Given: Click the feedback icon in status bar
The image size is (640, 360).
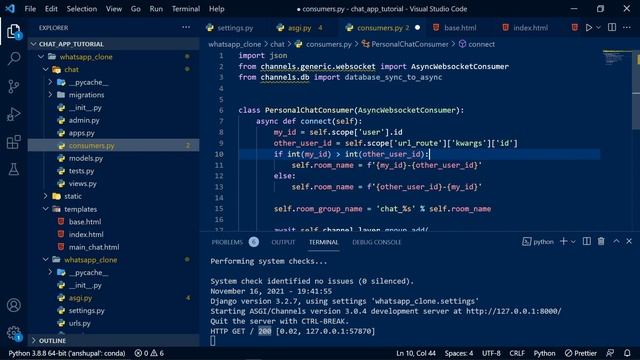Looking at the screenshot, I should (x=610, y=353).
